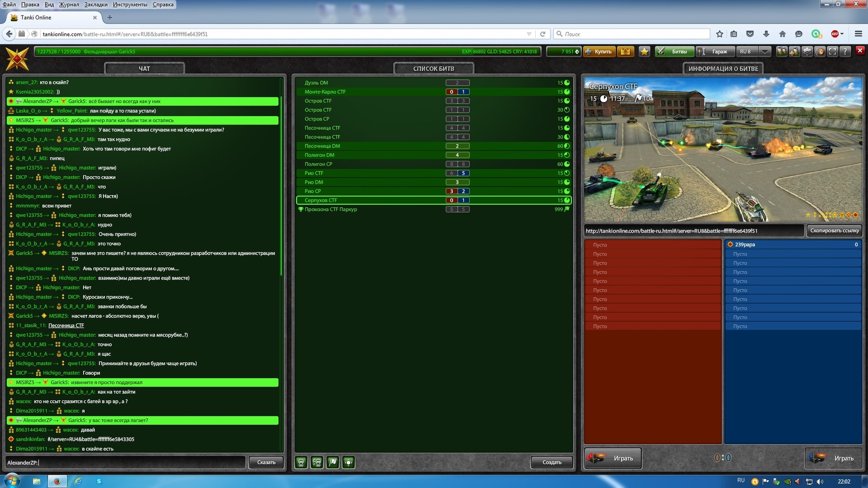868x488 pixels.
Task: Toggle Deathmatch single-skull battle filter
Action: tap(301, 462)
